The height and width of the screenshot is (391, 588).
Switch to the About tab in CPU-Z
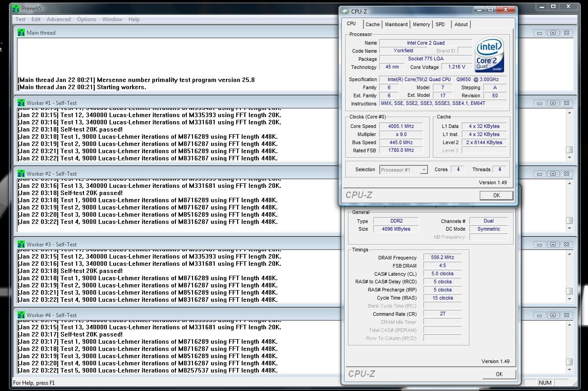coord(461,24)
